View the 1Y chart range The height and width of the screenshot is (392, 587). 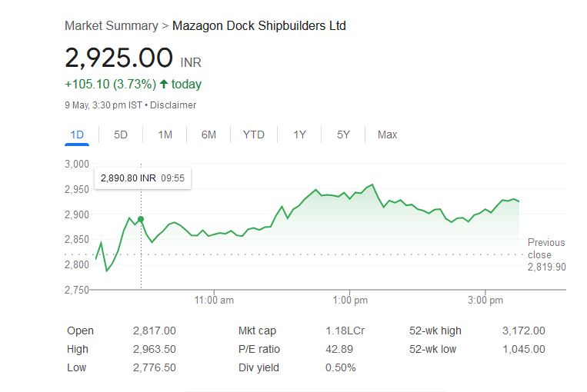point(299,135)
